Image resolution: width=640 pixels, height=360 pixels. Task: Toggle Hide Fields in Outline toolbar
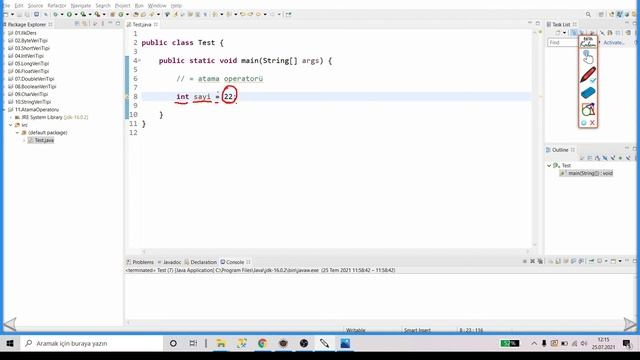click(605, 158)
